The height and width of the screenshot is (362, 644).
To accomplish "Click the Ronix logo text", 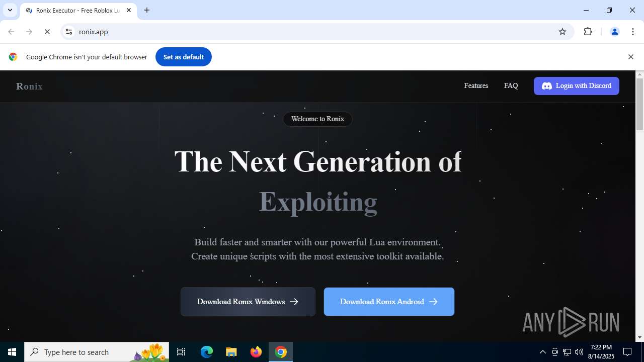I will click(29, 86).
